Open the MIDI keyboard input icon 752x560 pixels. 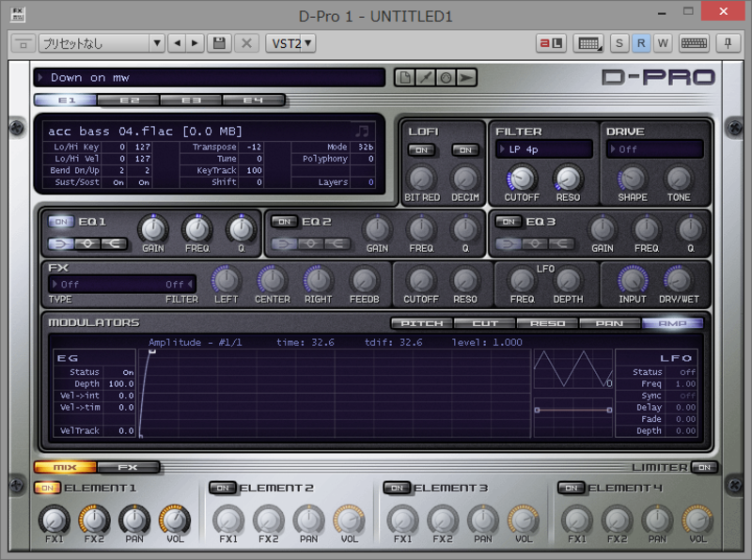click(588, 43)
